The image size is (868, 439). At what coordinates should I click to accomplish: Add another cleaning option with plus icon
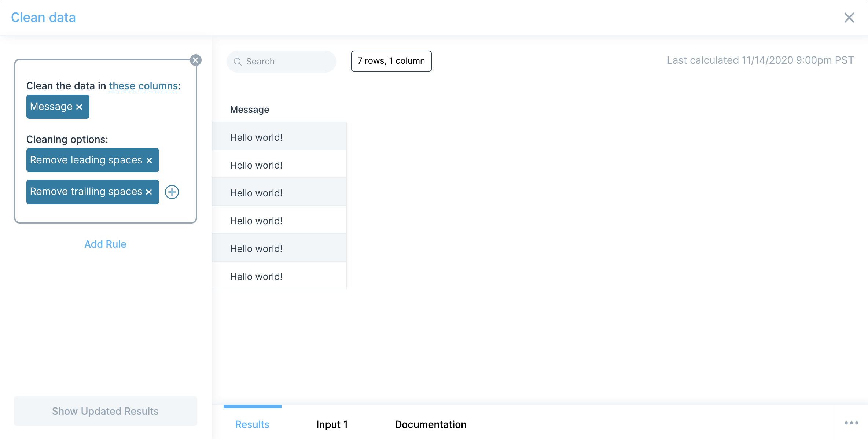172,192
